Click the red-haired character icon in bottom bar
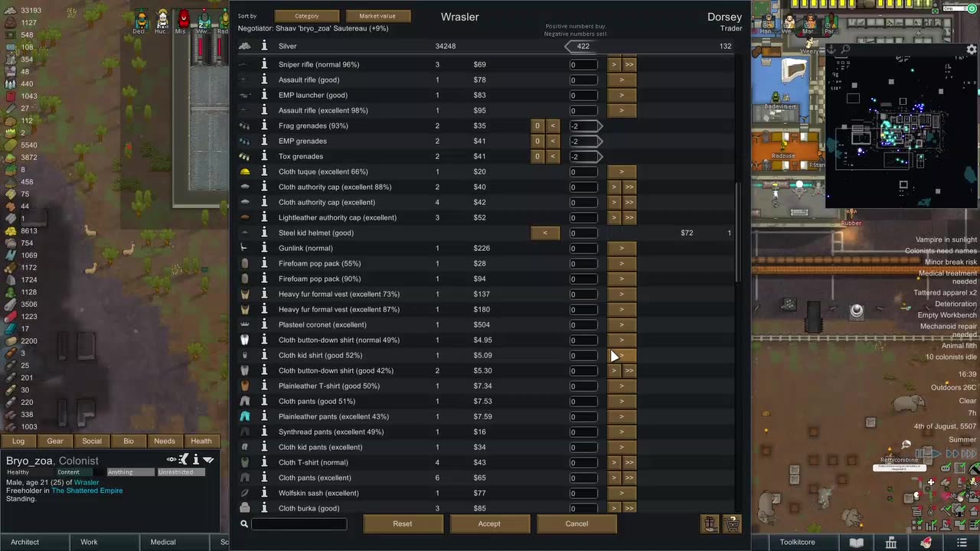 [x=926, y=542]
